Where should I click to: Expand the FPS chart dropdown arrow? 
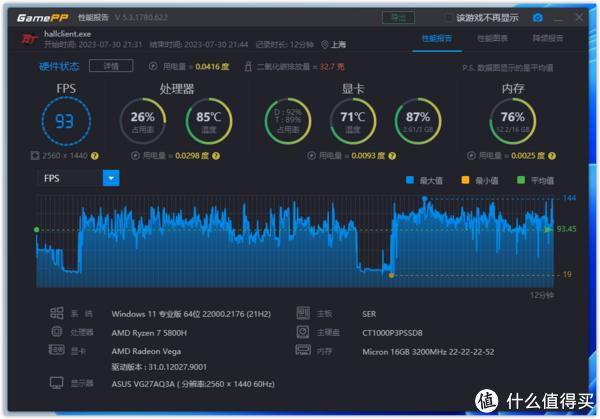tap(111, 178)
